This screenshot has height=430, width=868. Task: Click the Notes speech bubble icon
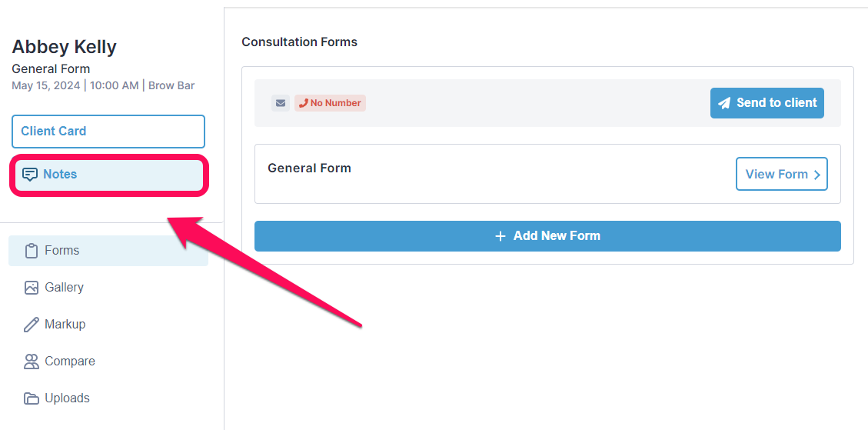tap(30, 175)
